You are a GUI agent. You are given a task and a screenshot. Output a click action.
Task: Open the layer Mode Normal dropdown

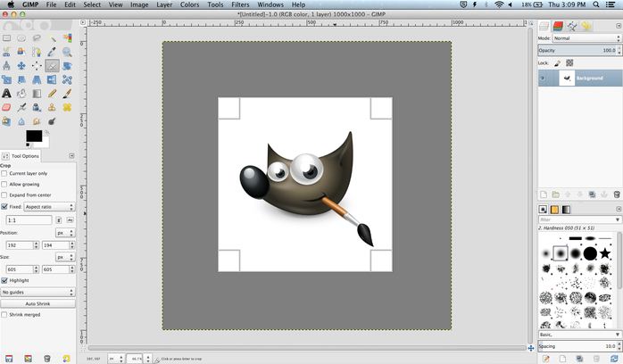[586, 38]
